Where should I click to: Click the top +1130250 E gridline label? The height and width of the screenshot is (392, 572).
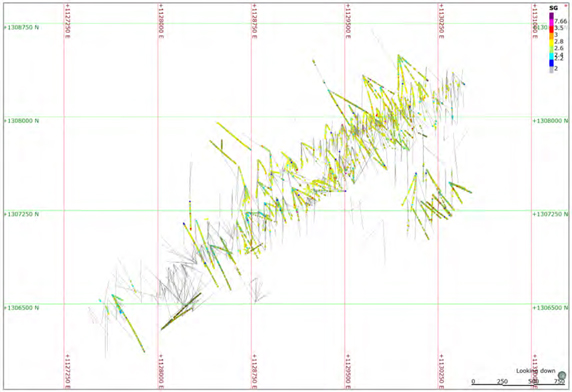click(x=441, y=21)
